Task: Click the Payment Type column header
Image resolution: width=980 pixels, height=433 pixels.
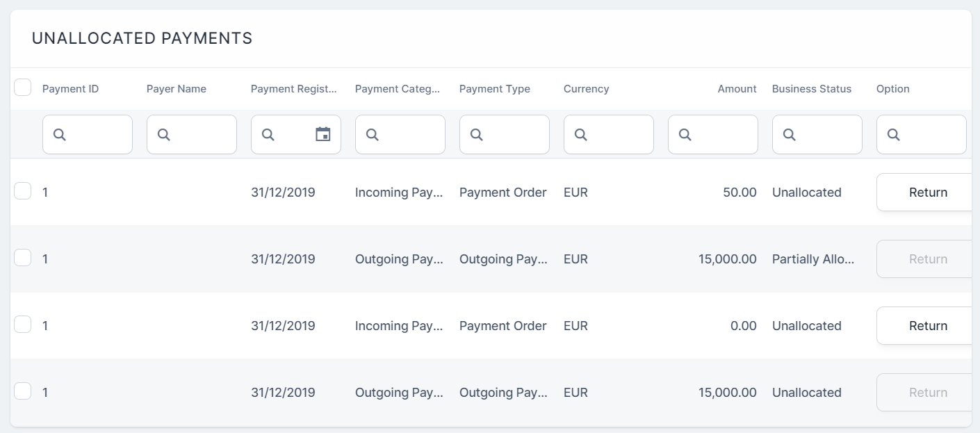Action: pyautogui.click(x=494, y=89)
